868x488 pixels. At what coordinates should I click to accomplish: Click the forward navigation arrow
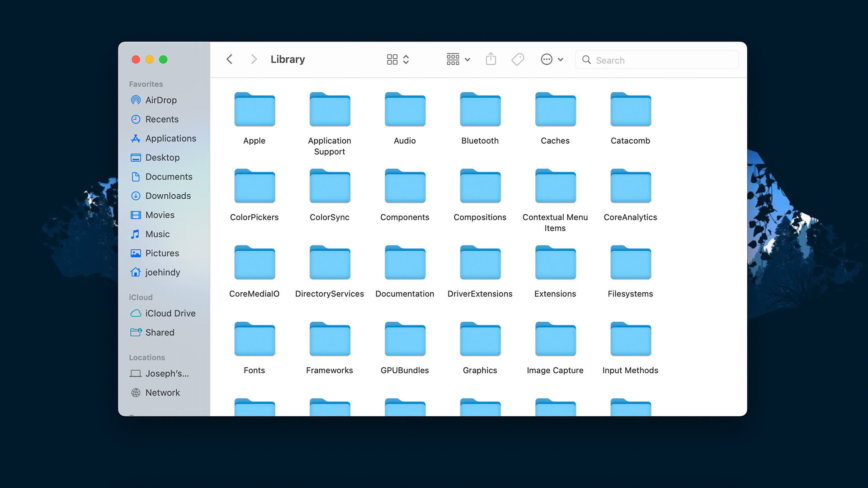(254, 60)
